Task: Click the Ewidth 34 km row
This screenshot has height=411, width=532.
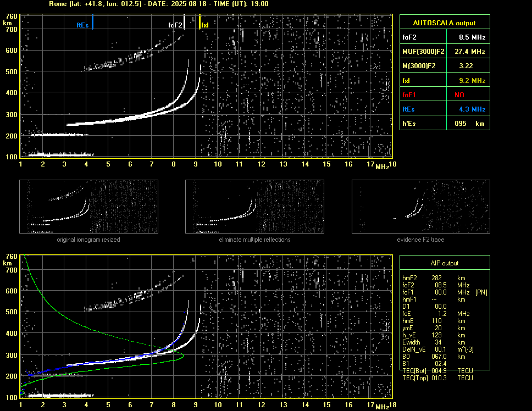Action: tap(434, 342)
